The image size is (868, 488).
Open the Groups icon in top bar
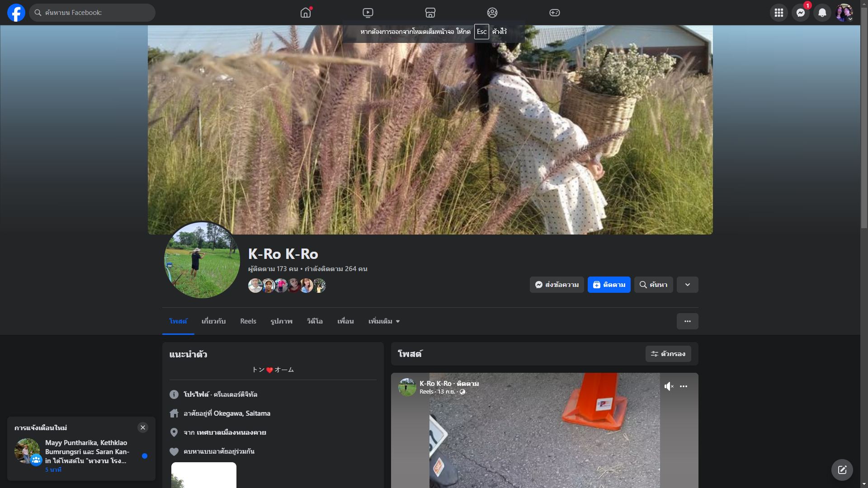[492, 13]
